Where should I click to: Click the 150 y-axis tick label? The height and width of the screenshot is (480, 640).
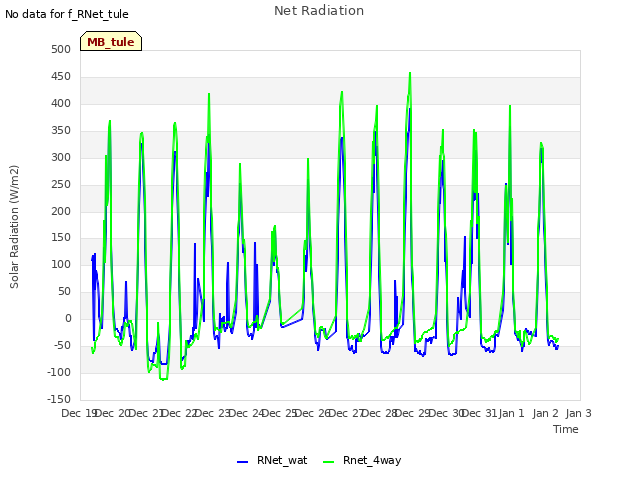coord(61,238)
